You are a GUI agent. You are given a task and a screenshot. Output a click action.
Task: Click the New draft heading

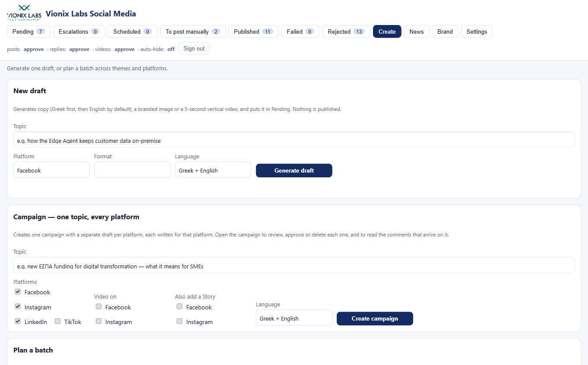click(x=30, y=91)
